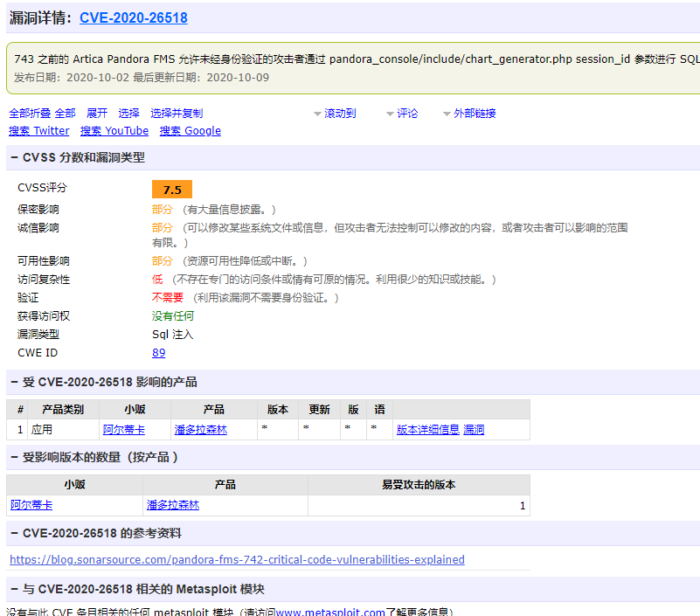This screenshot has height=616, width=700.
Task: Open 阿尔蒂卡 vendor link in the 应用 row
Action: tap(124, 429)
